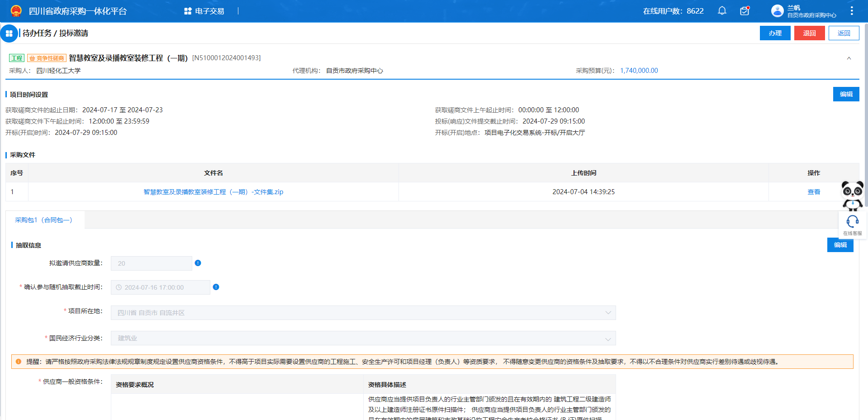
Task: Click the project title 智慧教室及录播教室装修工程（一期）
Action: [128, 58]
